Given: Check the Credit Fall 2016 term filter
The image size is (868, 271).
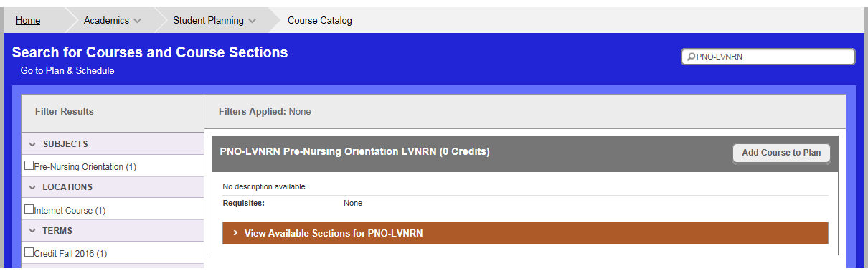Looking at the screenshot, I should pos(29,252).
